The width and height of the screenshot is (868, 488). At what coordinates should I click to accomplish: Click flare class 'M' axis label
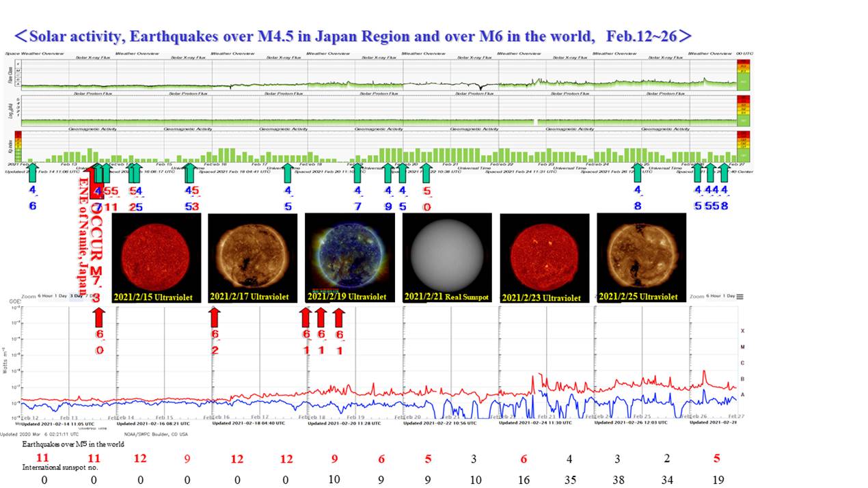743,347
